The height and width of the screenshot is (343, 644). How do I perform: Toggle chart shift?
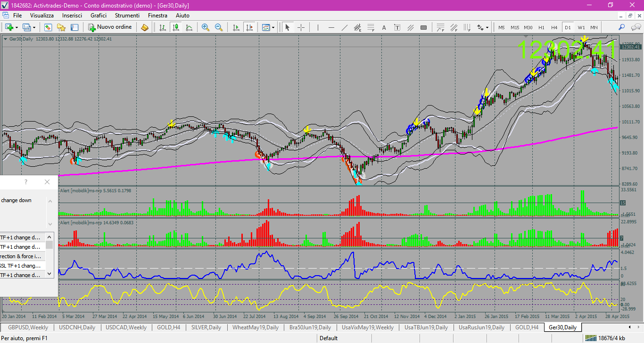pyautogui.click(x=250, y=27)
